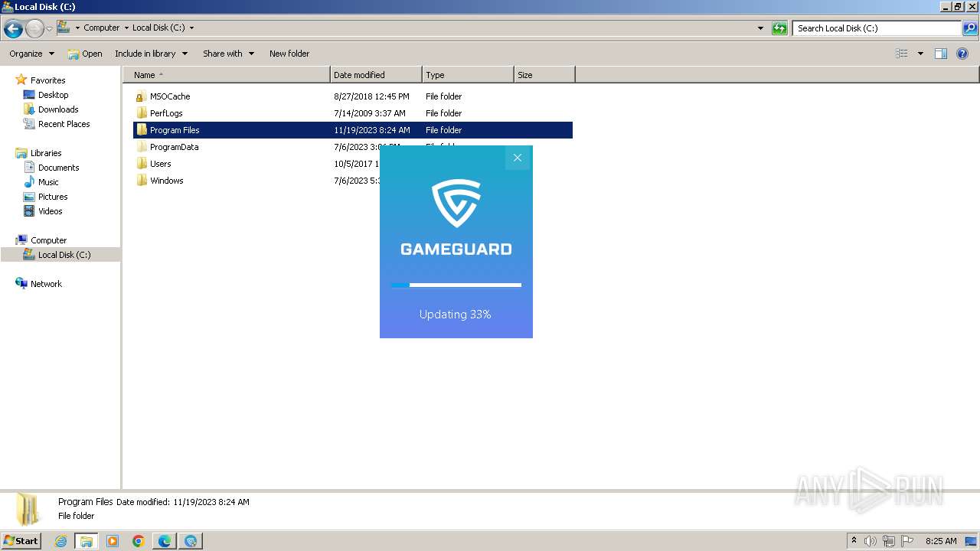Click Local Disk (C:) breadcrumb in address bar
This screenshot has height=551, width=980.
tap(158, 28)
